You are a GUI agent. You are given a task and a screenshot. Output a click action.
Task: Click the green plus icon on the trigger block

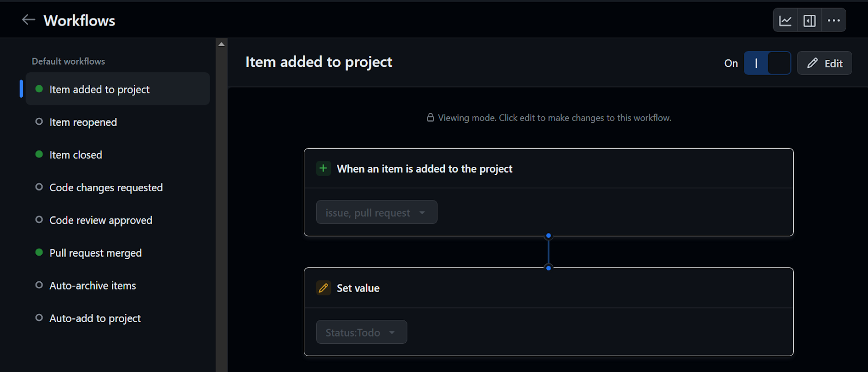(323, 168)
